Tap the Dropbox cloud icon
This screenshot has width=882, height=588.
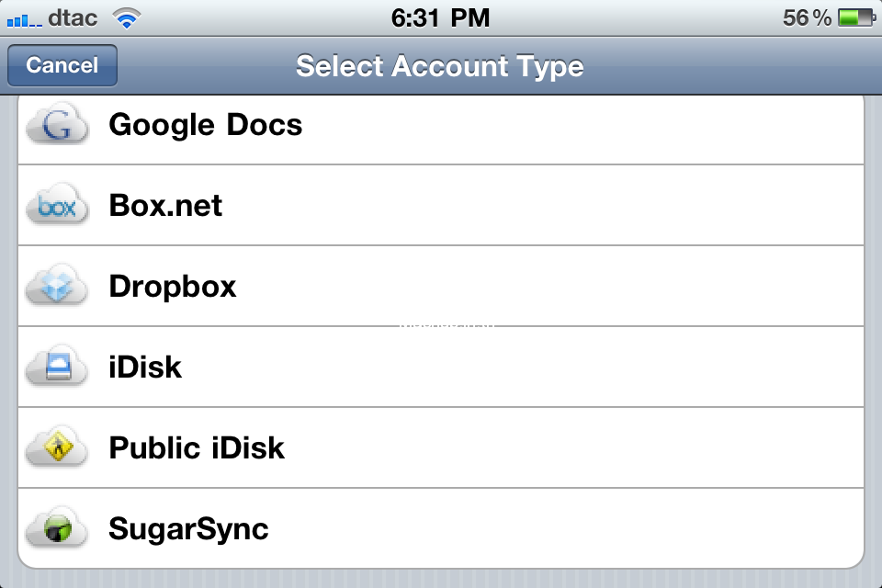[x=57, y=287]
